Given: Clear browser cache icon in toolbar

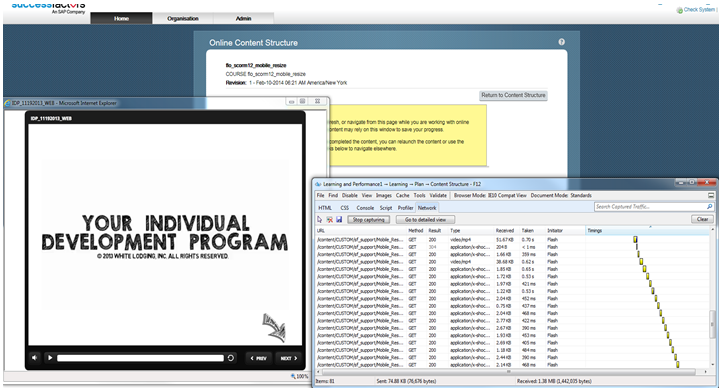Looking at the screenshot, I should pos(329,220).
